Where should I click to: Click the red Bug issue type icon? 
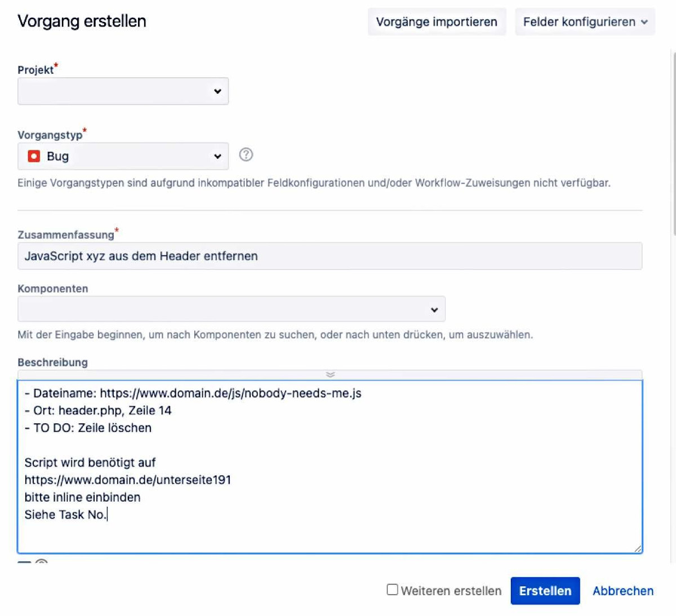tap(34, 156)
